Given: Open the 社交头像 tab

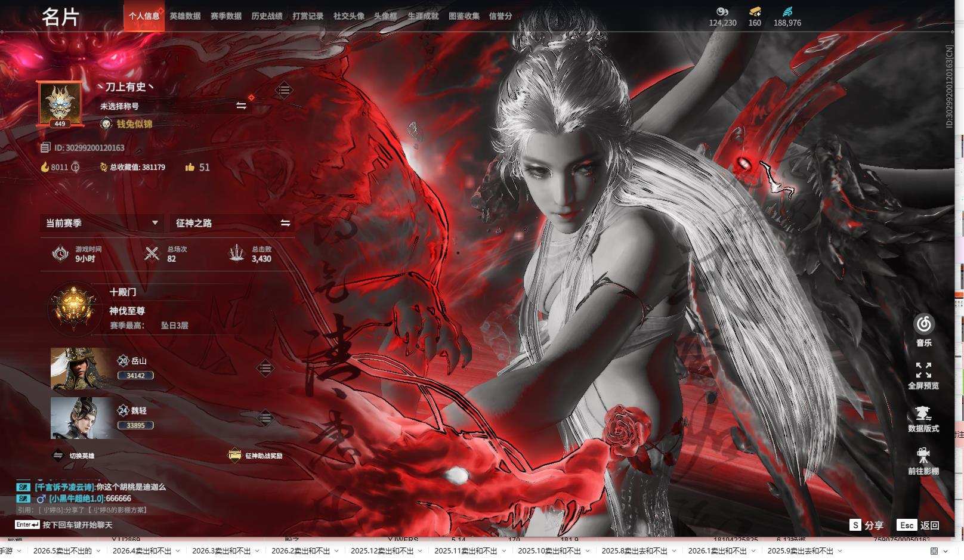Looking at the screenshot, I should (349, 16).
